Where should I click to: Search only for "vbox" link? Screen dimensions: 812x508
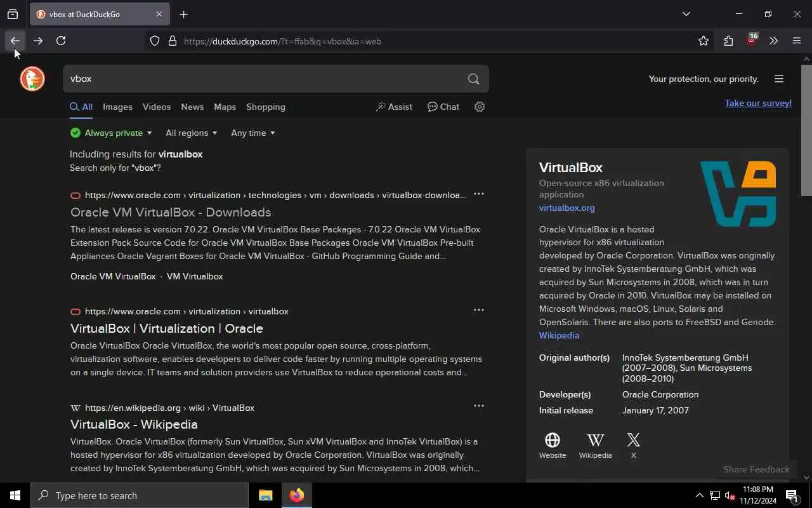click(115, 168)
